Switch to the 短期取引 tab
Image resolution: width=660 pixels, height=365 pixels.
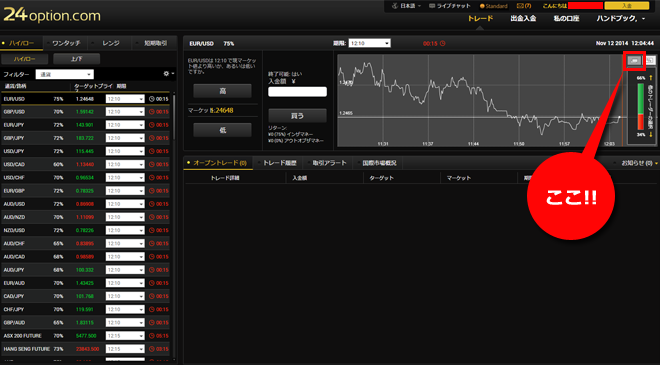155,43
